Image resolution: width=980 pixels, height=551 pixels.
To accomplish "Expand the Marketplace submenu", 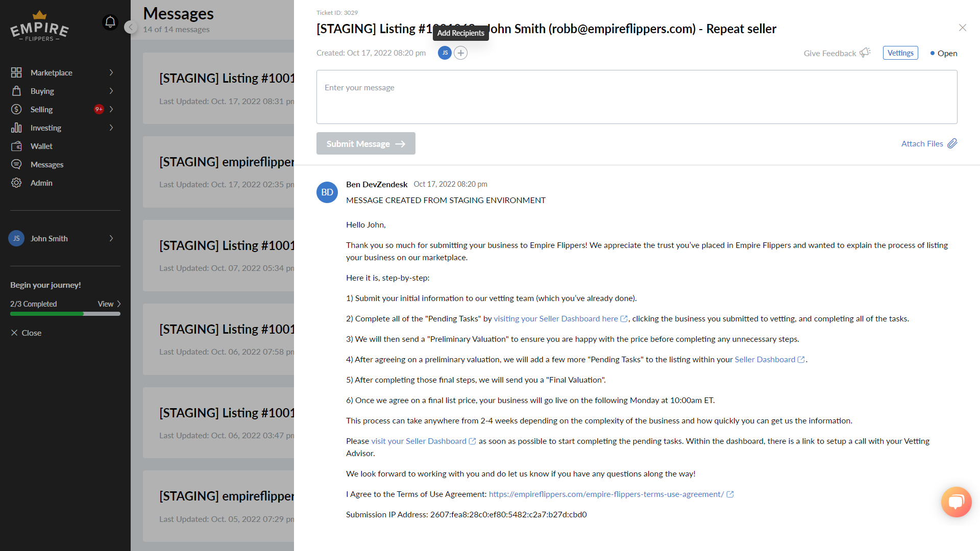I will point(111,72).
